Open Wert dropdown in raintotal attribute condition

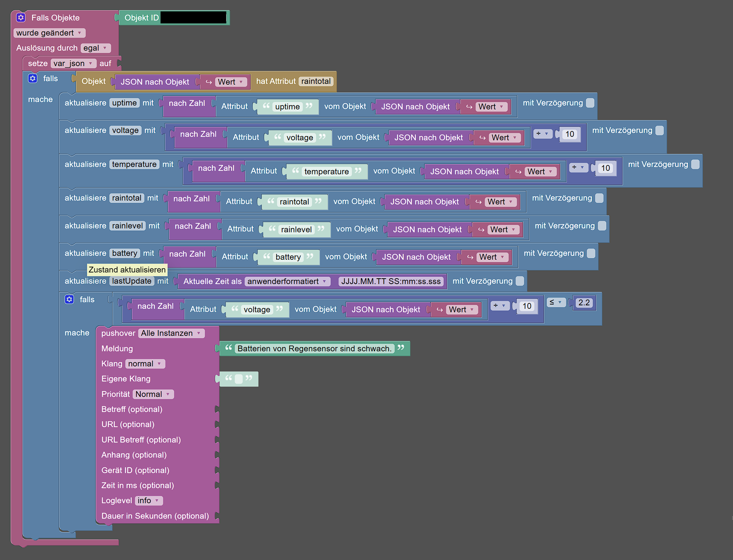(231, 82)
